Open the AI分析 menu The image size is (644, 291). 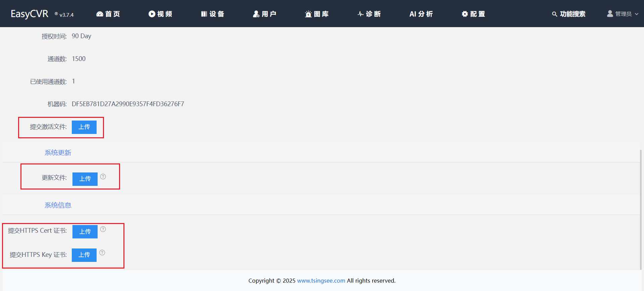[421, 14]
